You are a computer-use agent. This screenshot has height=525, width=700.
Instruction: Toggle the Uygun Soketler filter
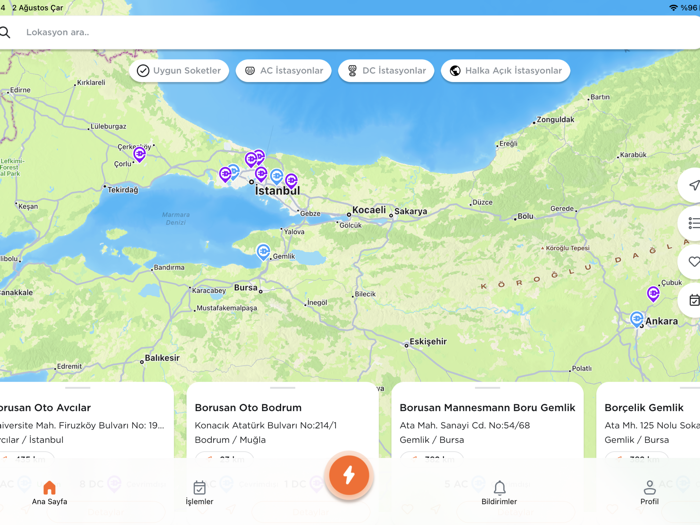pyautogui.click(x=179, y=71)
